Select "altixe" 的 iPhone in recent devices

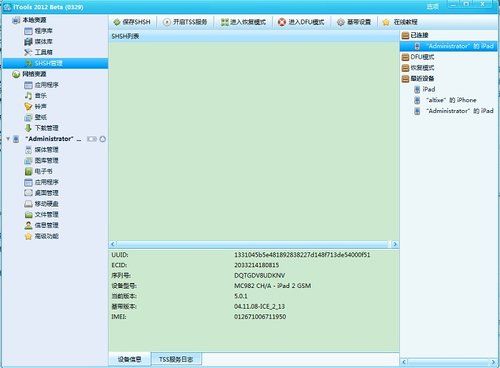point(445,100)
